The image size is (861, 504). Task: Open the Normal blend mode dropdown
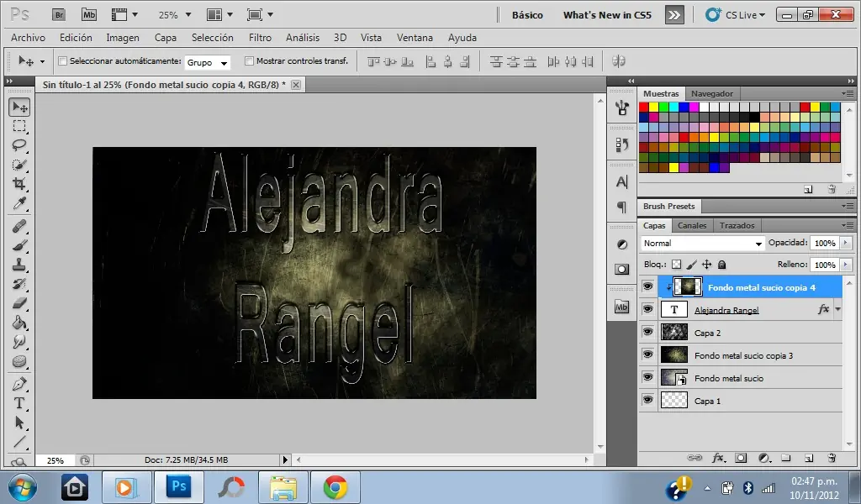[x=702, y=244]
